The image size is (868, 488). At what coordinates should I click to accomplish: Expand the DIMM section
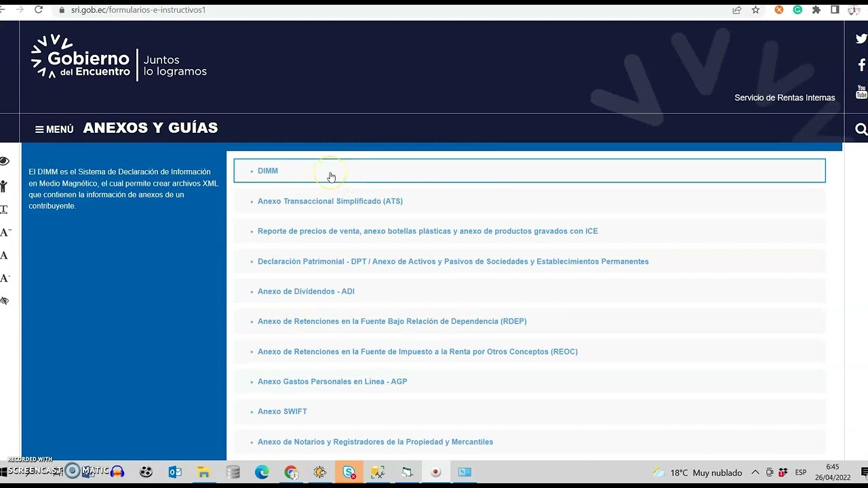click(530, 171)
